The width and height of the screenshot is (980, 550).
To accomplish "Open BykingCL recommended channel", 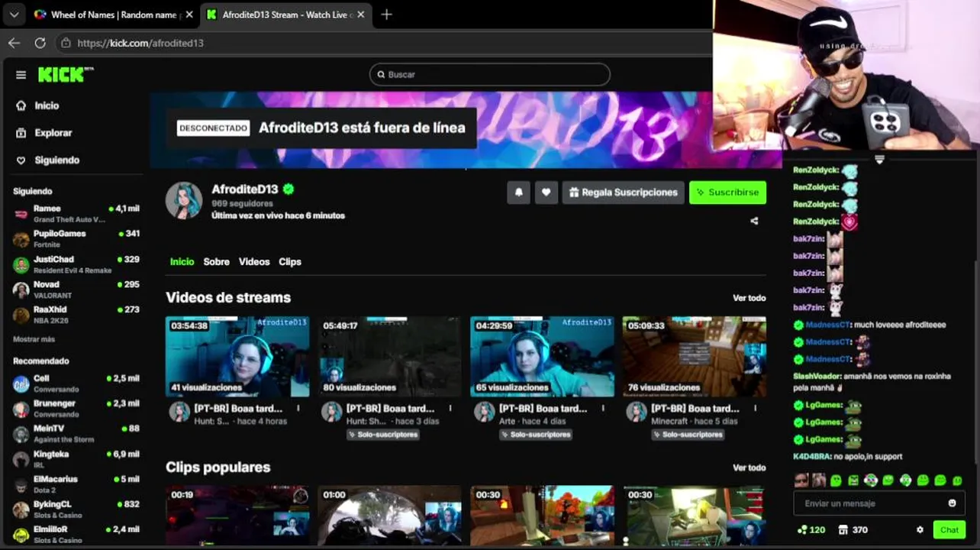I will 76,510.
